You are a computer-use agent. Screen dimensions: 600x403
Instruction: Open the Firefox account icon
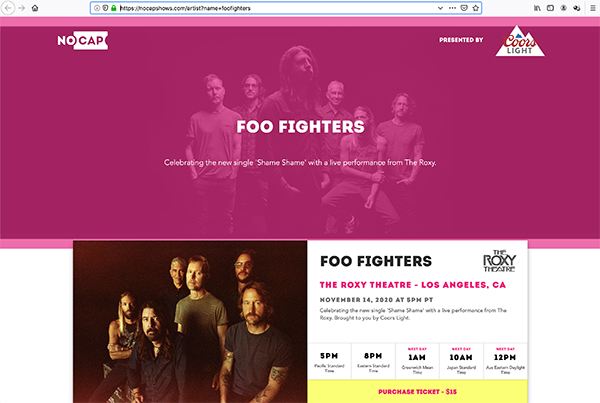[x=564, y=8]
